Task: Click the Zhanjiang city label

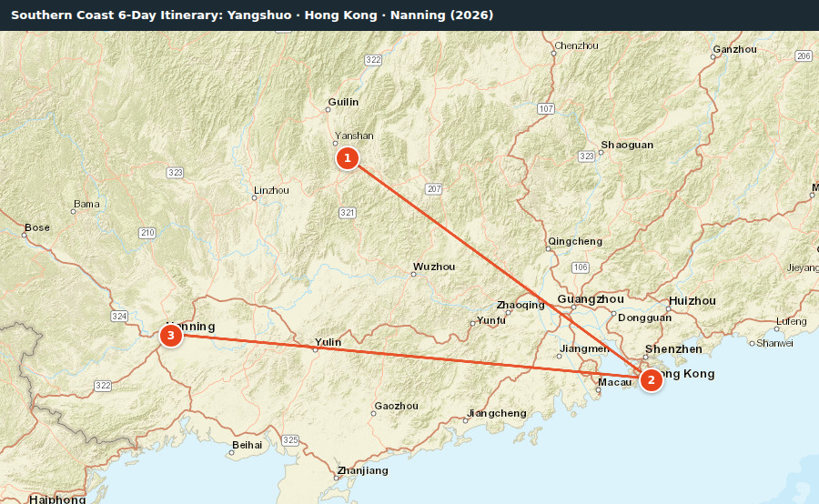Action: pos(362,470)
